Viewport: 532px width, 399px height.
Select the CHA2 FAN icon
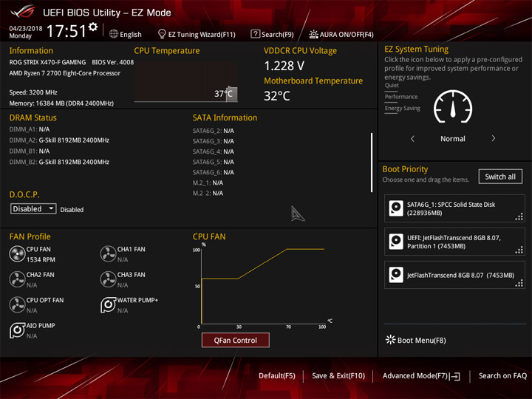(17, 279)
